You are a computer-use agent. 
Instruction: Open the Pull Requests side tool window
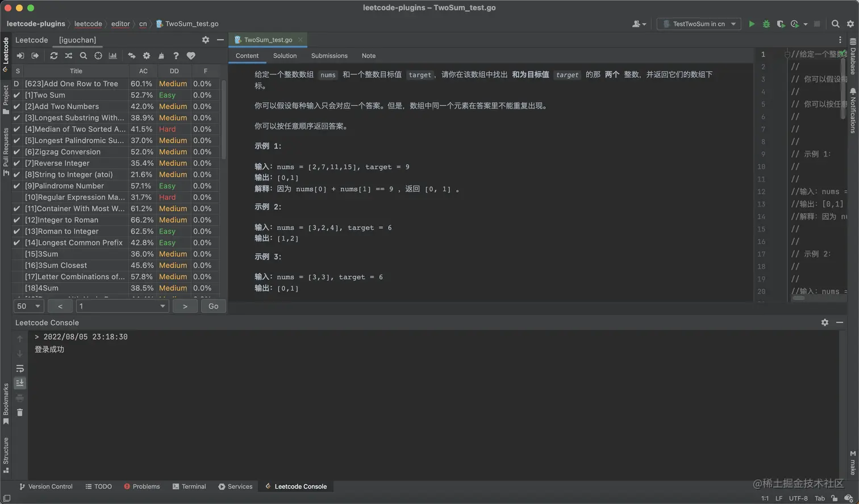[x=6, y=152]
